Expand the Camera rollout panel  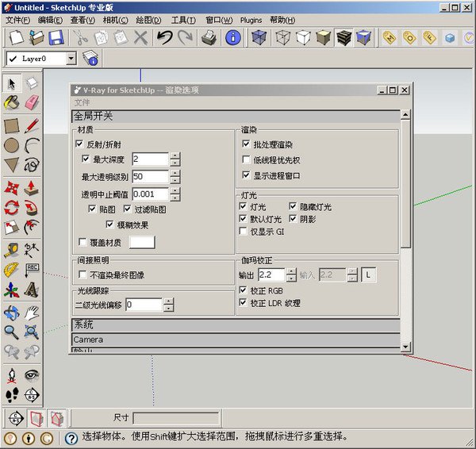(236, 340)
